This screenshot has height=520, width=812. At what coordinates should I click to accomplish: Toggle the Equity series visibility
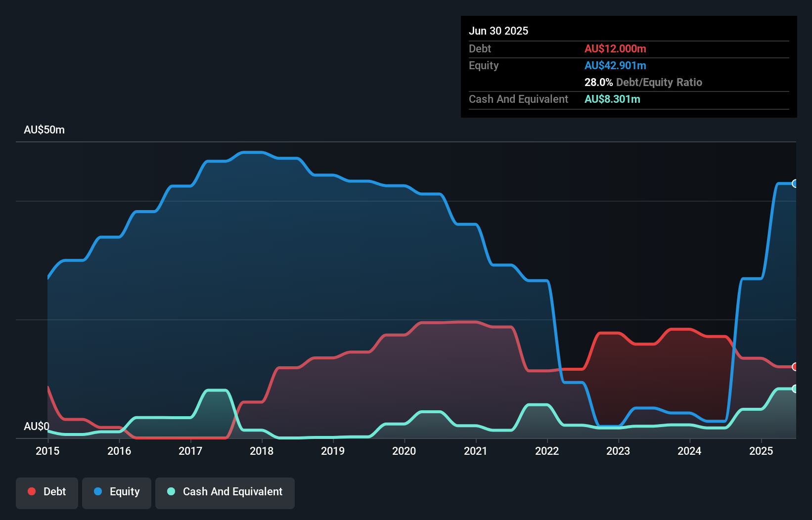tap(116, 492)
